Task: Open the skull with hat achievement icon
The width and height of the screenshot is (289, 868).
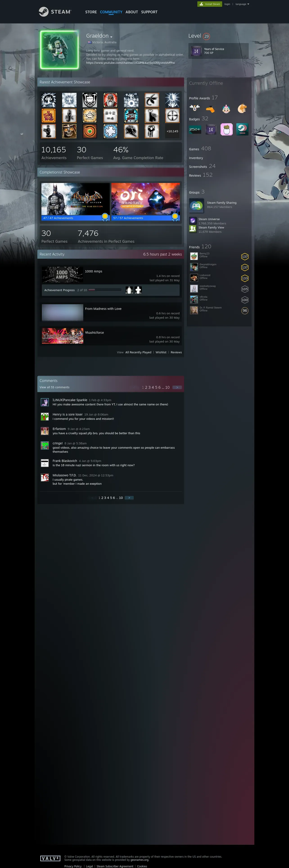Action: tap(69, 131)
